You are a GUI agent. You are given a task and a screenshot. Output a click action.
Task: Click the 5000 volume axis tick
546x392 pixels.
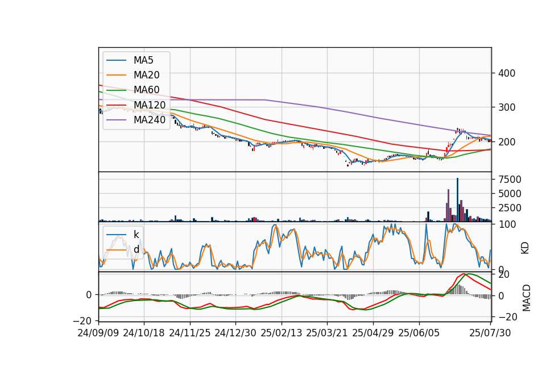pyautogui.click(x=510, y=194)
